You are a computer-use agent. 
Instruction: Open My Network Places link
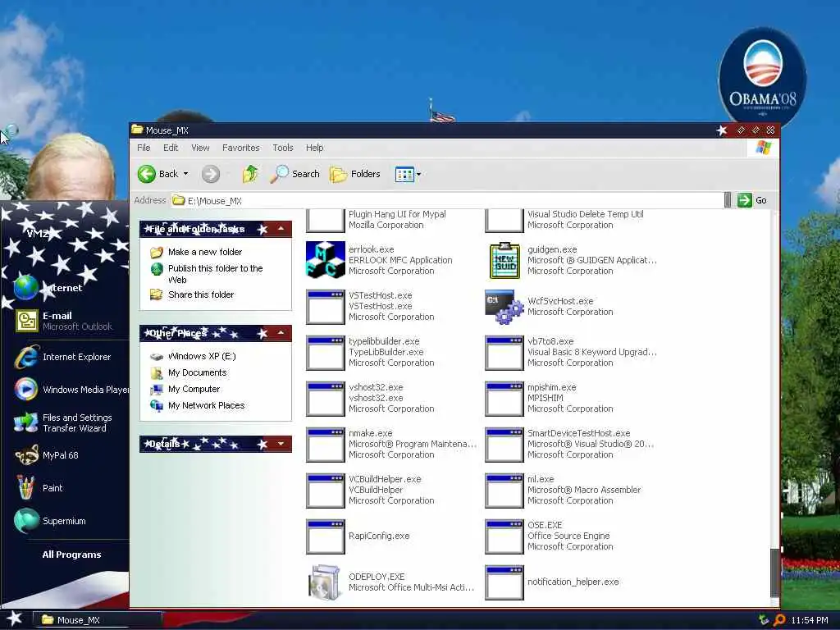click(206, 405)
